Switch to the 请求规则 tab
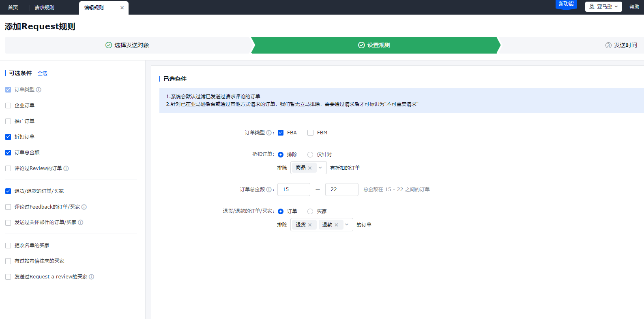 (x=44, y=8)
